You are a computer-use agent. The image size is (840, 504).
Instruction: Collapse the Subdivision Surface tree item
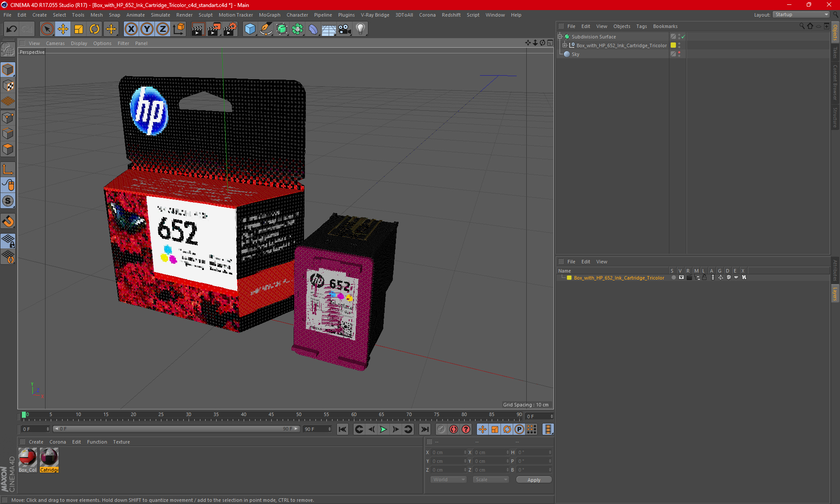click(x=560, y=37)
